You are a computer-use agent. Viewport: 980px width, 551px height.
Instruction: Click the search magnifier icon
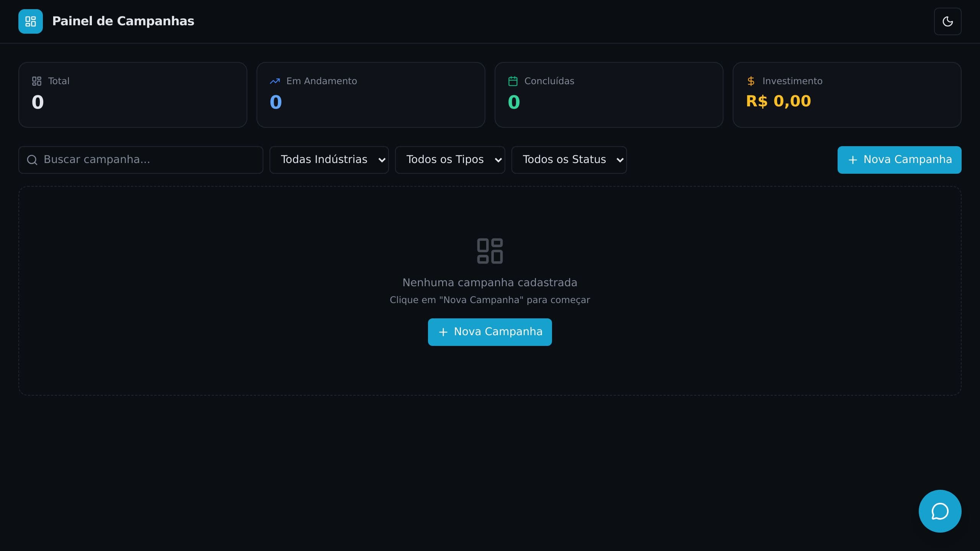[32, 160]
